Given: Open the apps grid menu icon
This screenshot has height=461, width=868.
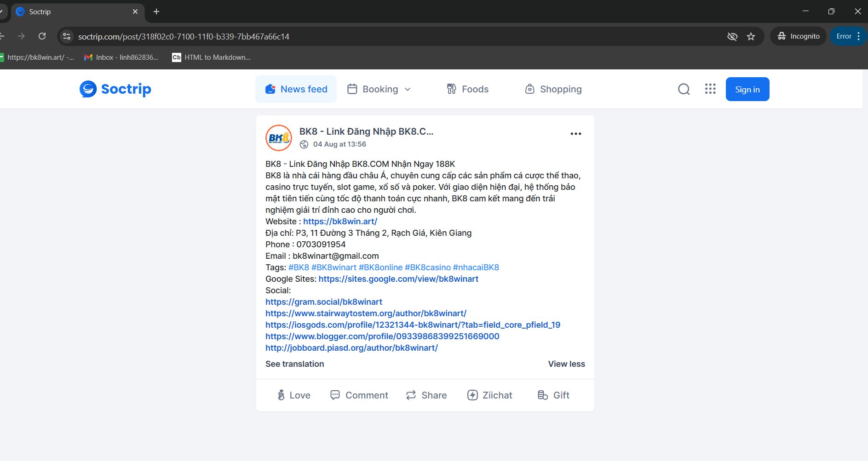Looking at the screenshot, I should click(x=710, y=89).
